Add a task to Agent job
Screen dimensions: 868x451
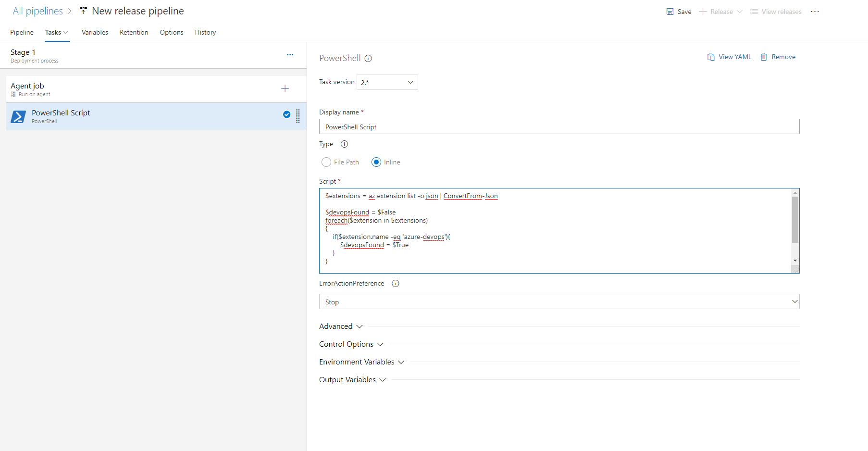tap(285, 88)
